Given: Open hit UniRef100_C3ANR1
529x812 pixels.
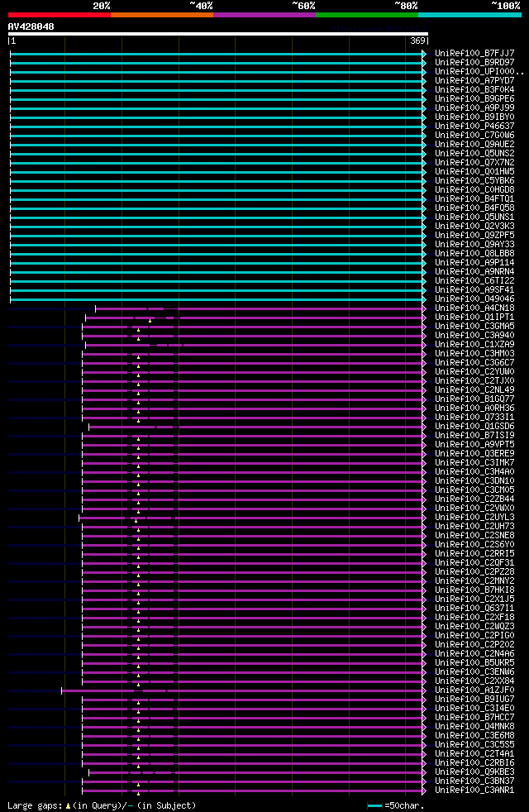Looking at the screenshot, I should point(474,791).
